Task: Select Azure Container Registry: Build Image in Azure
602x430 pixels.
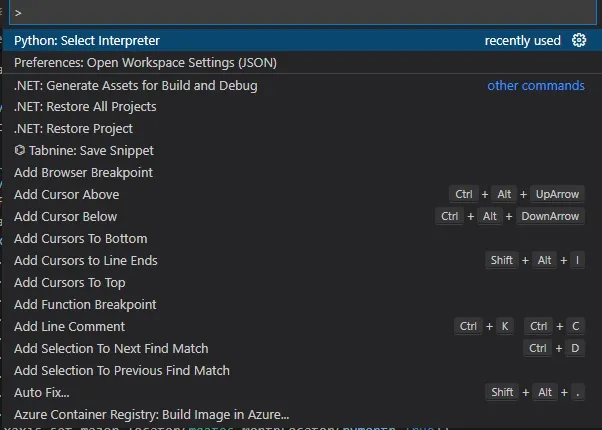Action: (x=151, y=415)
